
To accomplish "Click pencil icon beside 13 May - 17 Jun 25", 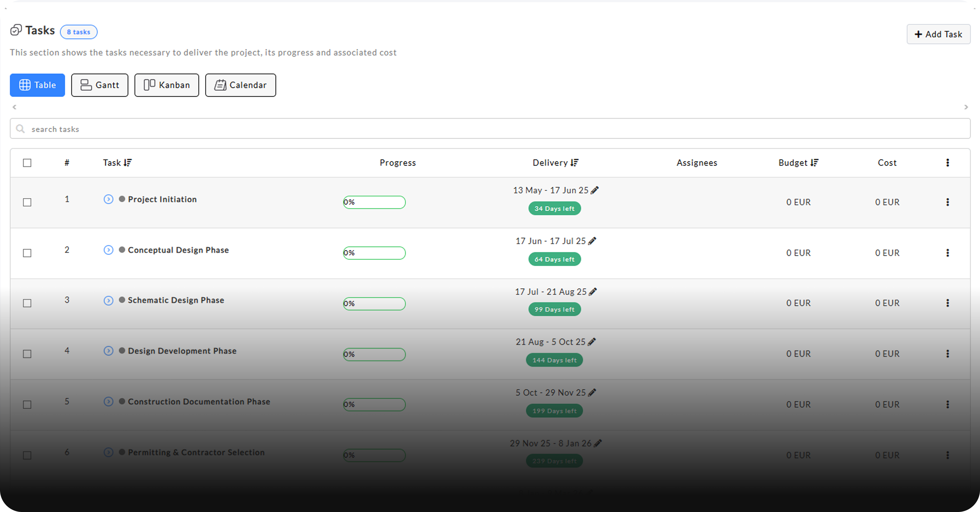I will click(x=595, y=190).
